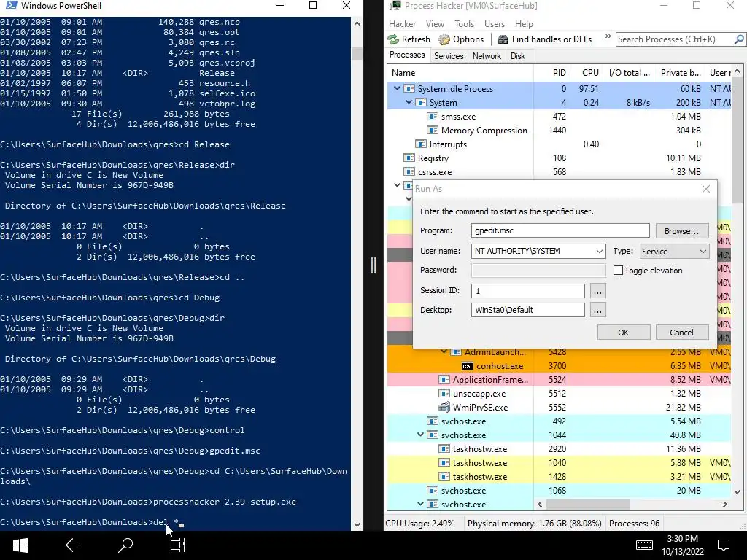Screen dimensions: 747x560
Task: Sort by the Name column header
Action: pyautogui.click(x=460, y=73)
